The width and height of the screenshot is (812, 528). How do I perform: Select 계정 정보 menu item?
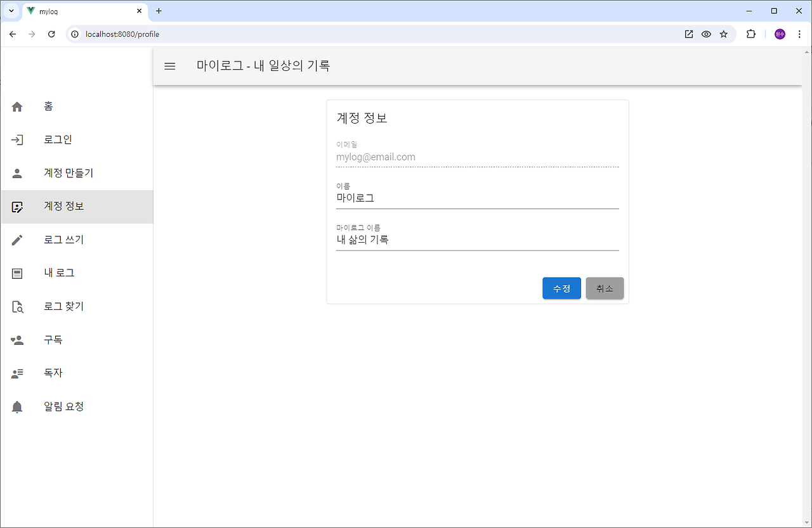click(77, 207)
